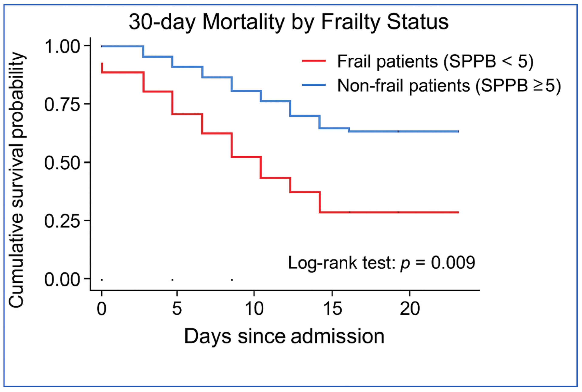The width and height of the screenshot is (582, 392).
Task: Click the red legend line for frail patients
Action: (314, 61)
